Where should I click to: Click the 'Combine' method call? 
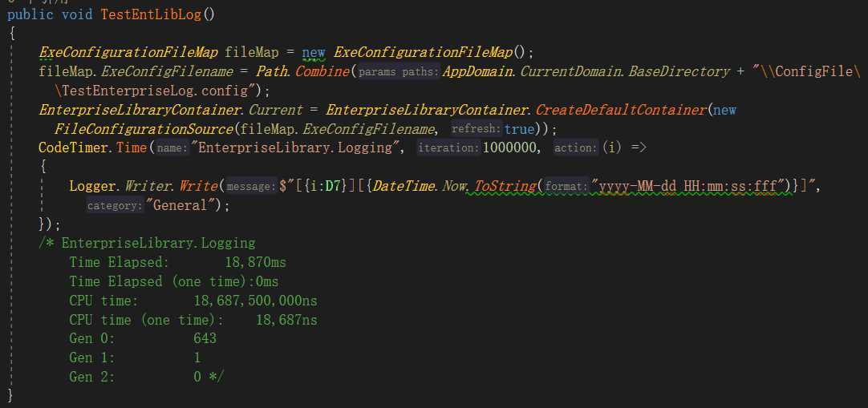tap(323, 71)
